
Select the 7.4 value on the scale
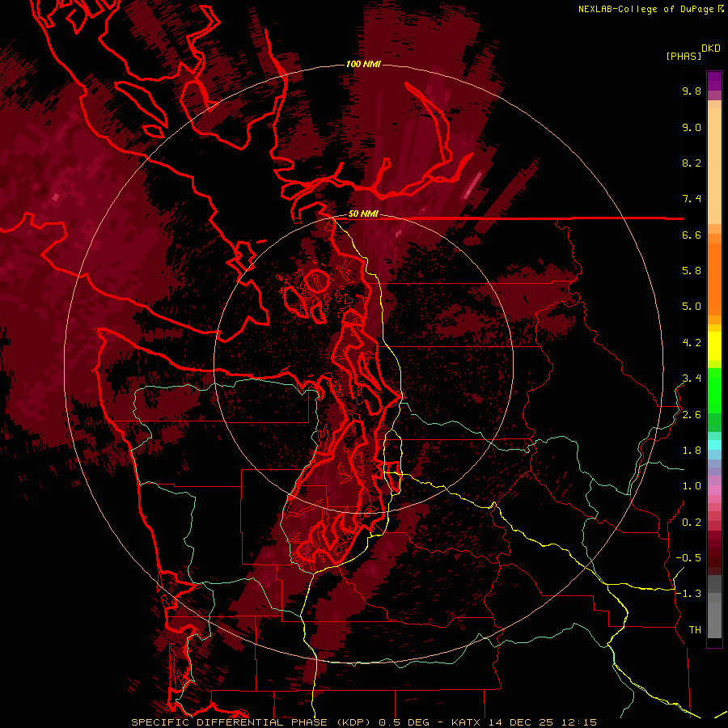pyautogui.click(x=692, y=199)
